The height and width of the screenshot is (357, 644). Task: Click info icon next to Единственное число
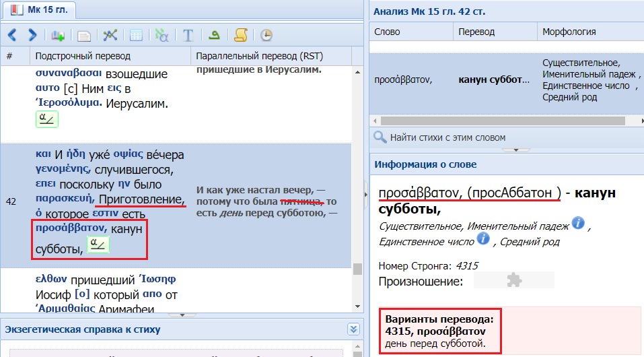click(x=483, y=238)
